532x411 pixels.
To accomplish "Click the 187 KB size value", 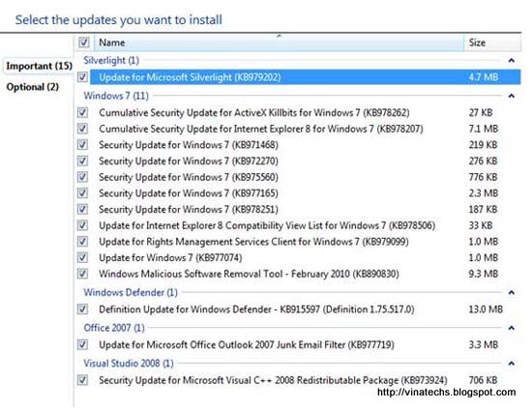I will click(x=483, y=209).
